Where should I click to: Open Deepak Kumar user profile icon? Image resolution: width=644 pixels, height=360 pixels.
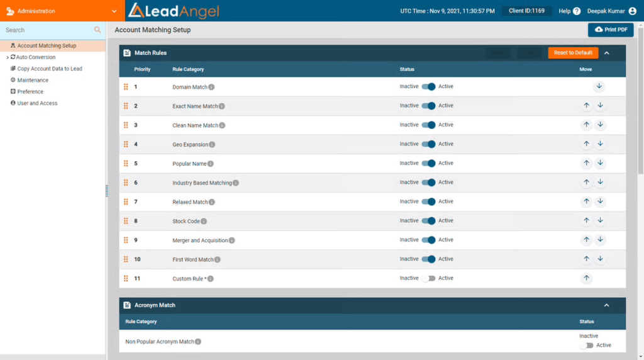pos(633,11)
